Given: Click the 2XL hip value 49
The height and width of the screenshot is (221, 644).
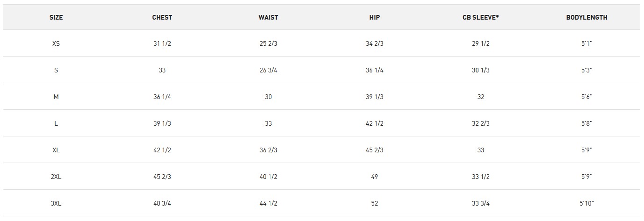Looking at the screenshot, I should [375, 177].
